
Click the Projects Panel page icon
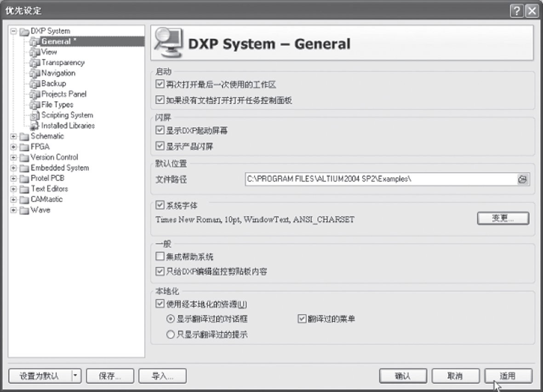tap(35, 94)
